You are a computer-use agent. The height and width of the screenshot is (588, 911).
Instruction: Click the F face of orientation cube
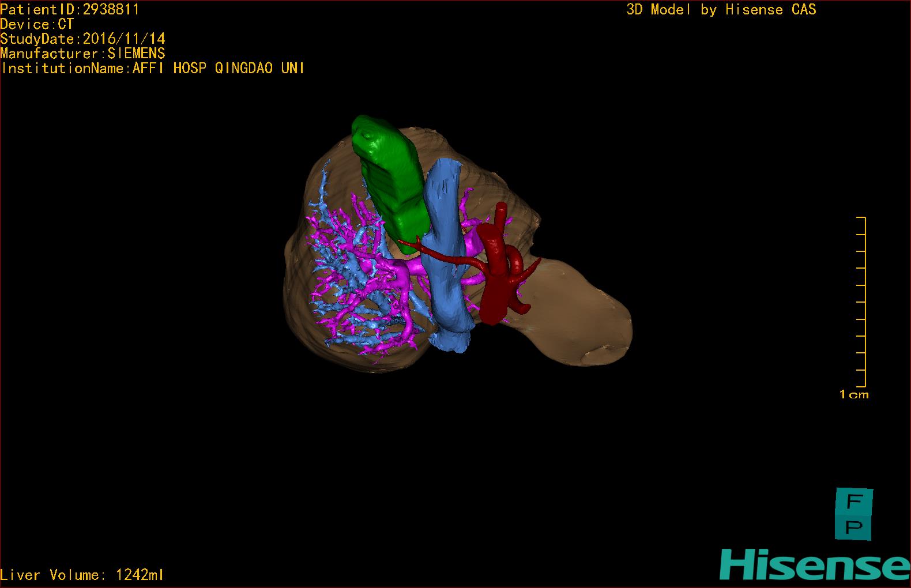[854, 502]
